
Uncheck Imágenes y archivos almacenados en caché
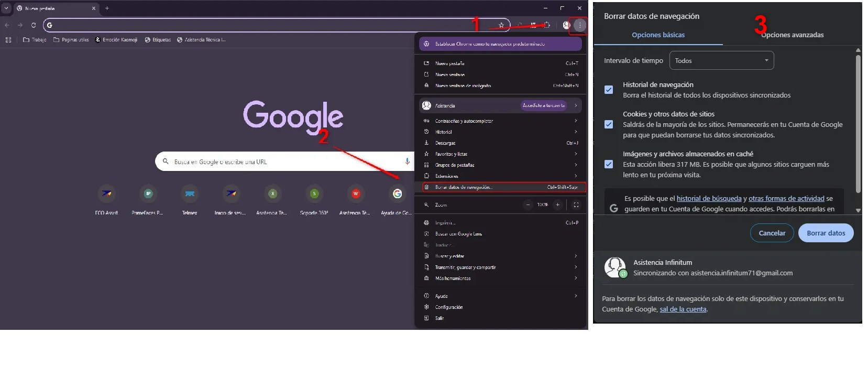click(609, 164)
